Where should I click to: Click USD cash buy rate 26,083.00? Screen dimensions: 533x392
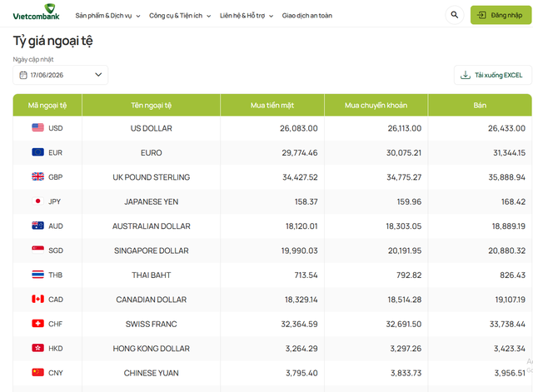click(x=299, y=128)
